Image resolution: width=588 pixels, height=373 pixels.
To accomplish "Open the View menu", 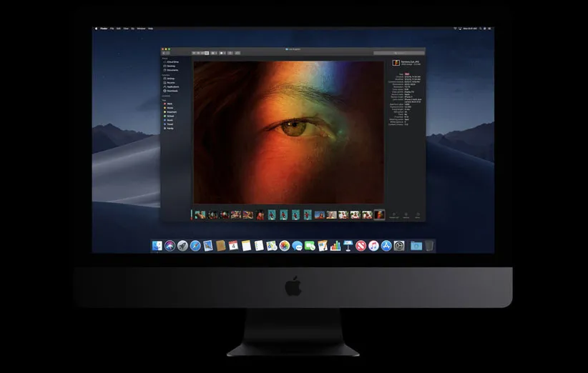I will (x=126, y=29).
